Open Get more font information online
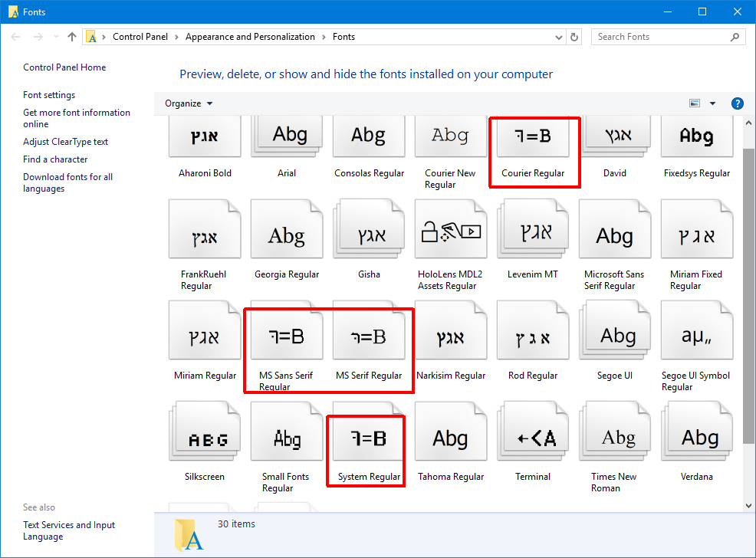 click(77, 118)
